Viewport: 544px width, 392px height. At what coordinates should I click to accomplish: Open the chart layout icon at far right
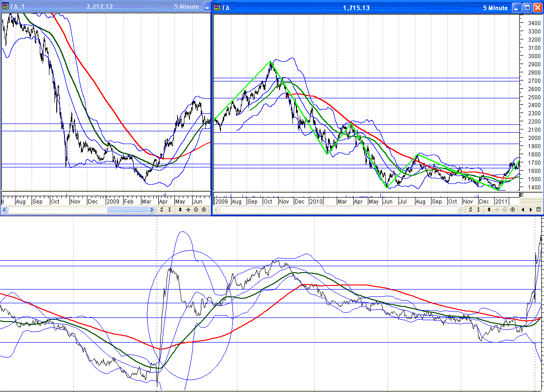[x=539, y=209]
